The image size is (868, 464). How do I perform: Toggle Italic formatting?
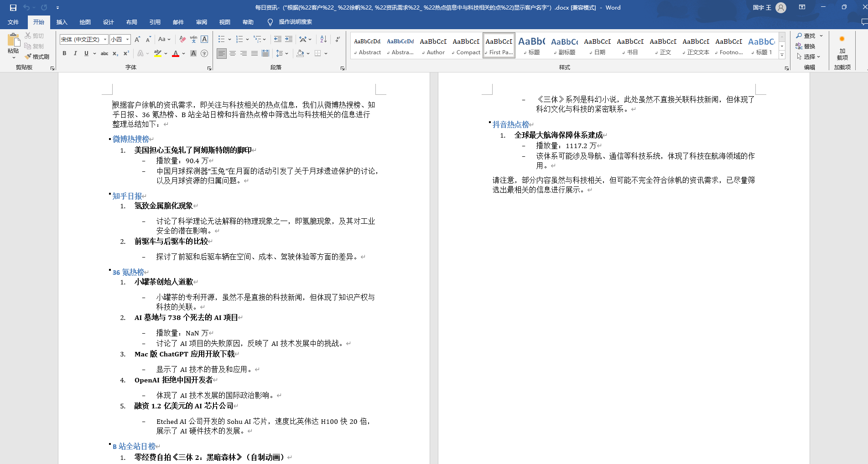click(x=75, y=53)
